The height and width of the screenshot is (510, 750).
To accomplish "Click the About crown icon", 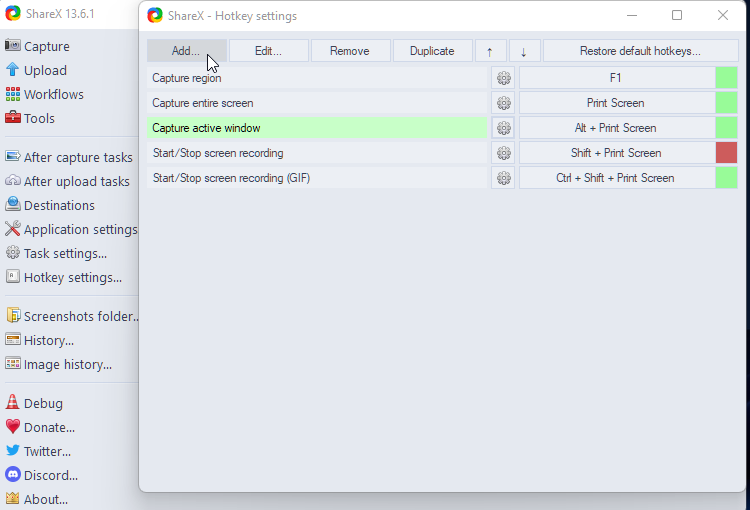I will [x=12, y=499].
